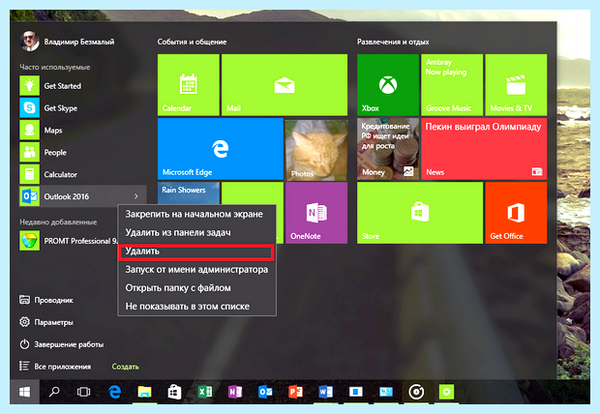Open Проводник (File Explorer) link

[46, 300]
